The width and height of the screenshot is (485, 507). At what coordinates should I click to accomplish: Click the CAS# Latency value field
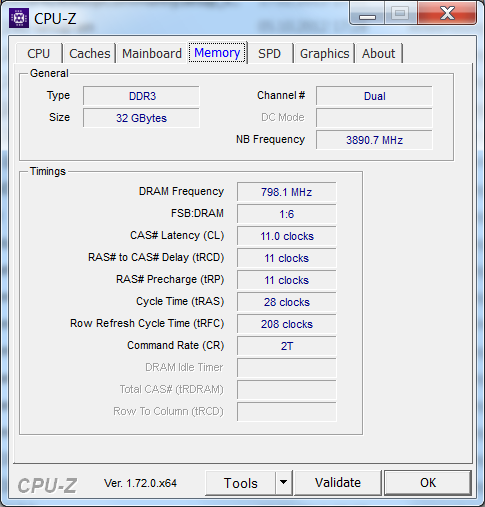click(287, 236)
